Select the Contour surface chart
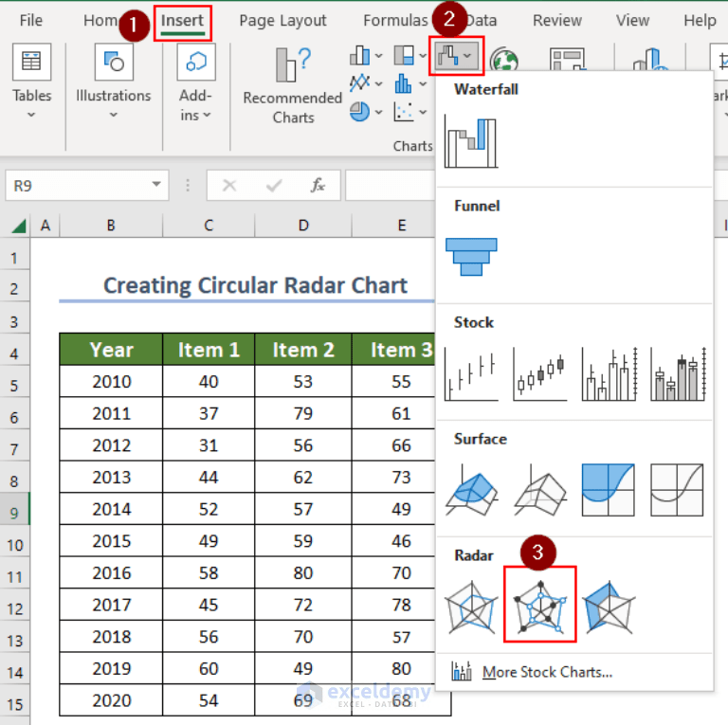This screenshot has width=728, height=725. click(x=609, y=490)
